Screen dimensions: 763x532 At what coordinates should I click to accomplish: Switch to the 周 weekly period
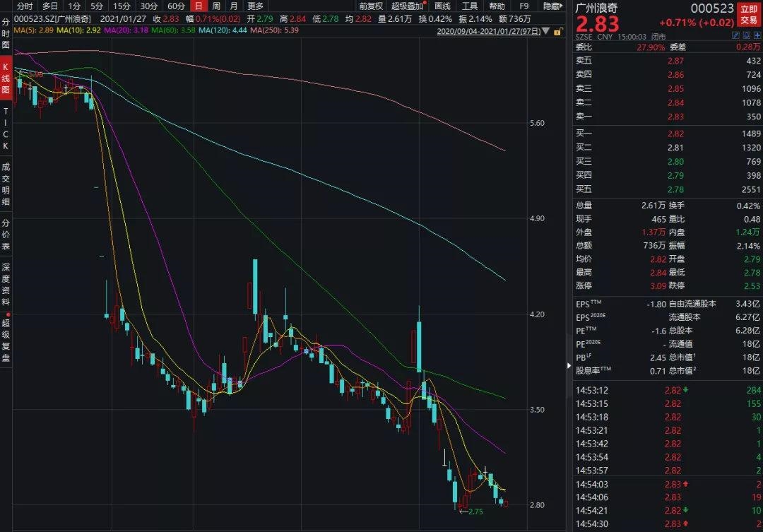[x=216, y=6]
